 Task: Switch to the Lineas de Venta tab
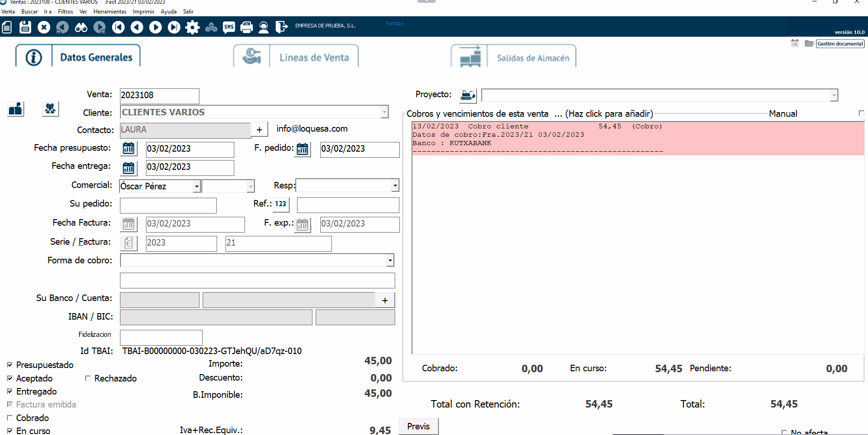coord(314,58)
